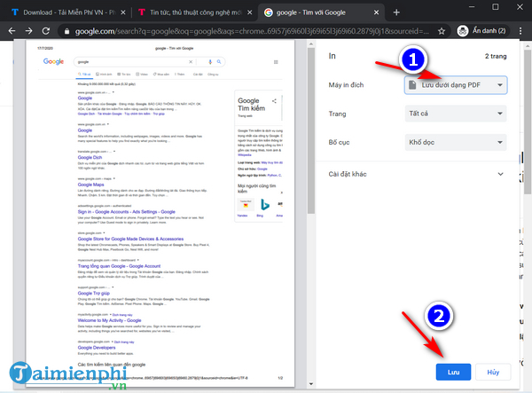Click the Hủy cancel button

pos(493,372)
